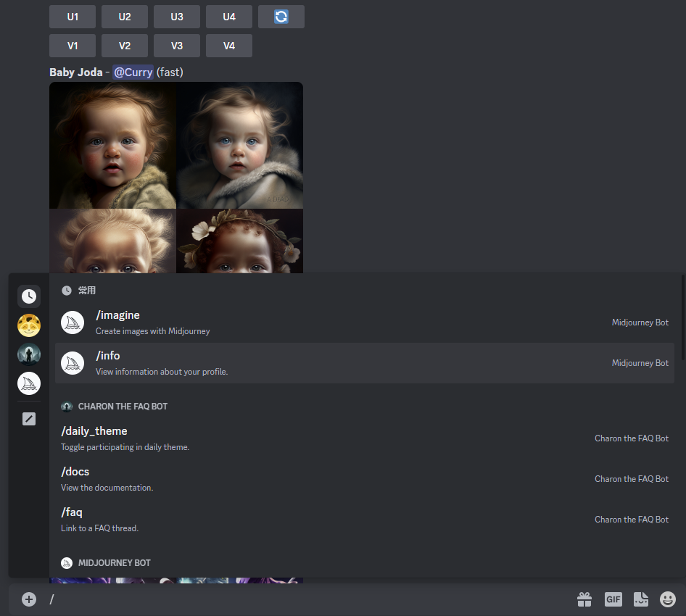Open the sticker picker
Screen dimensions: 686x616
[x=641, y=599]
